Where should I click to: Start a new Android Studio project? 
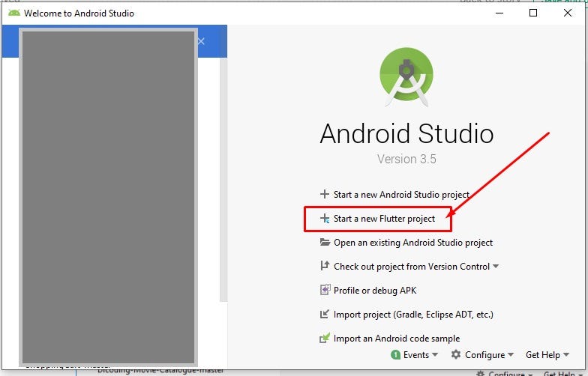coord(401,195)
